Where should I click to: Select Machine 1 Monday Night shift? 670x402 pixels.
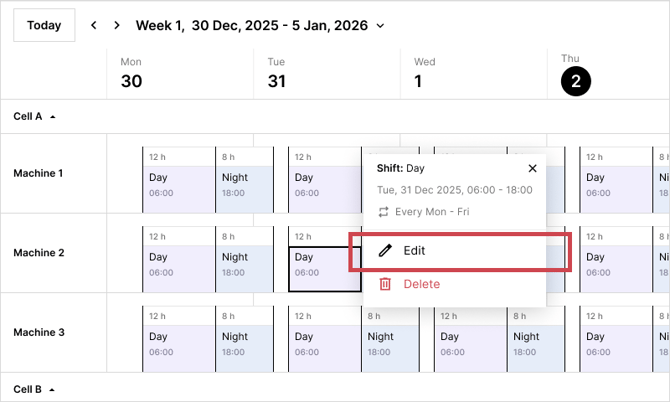tap(244, 183)
